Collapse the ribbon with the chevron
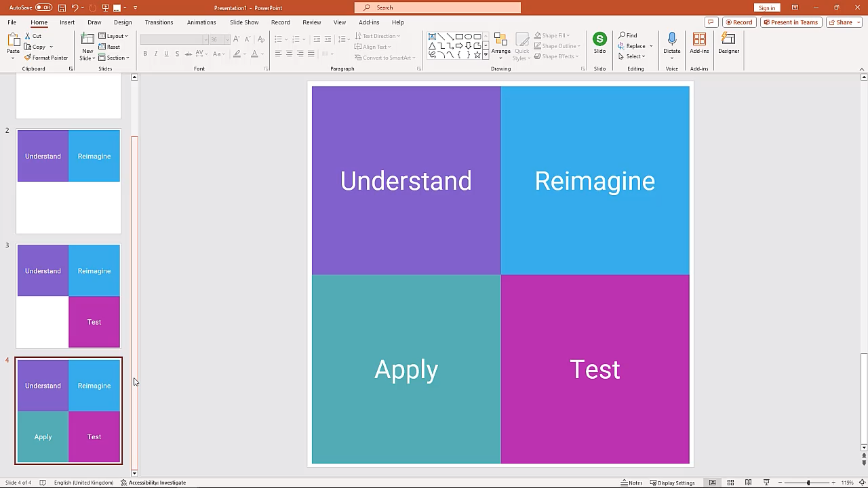Viewport: 868px width, 488px height. [862, 68]
